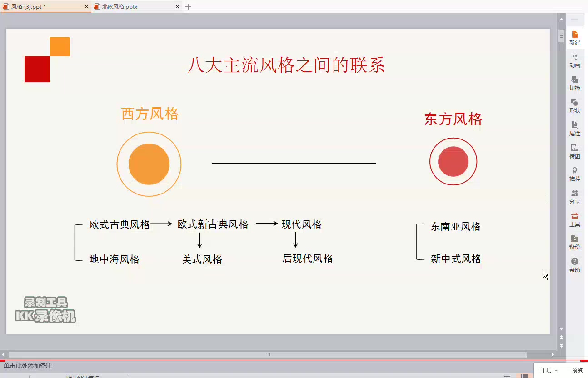The width and height of the screenshot is (588, 378).
Task: Open the 传图 image upload icon
Action: tap(575, 151)
